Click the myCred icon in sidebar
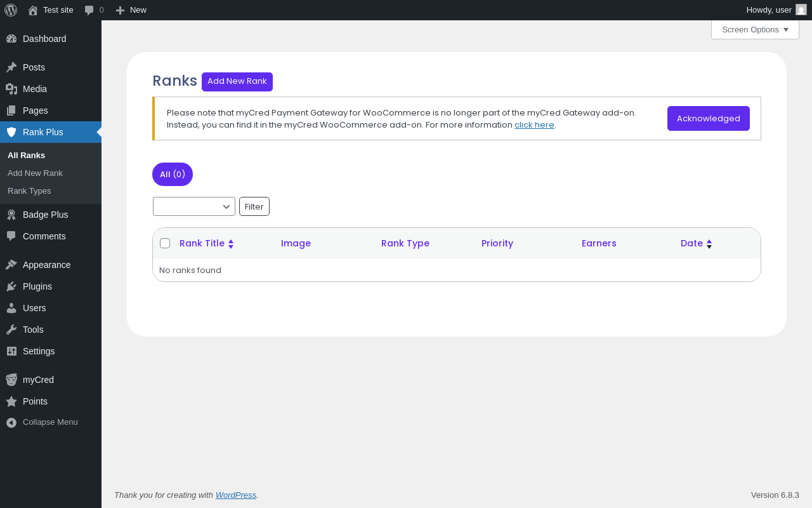812x508 pixels. (11, 380)
